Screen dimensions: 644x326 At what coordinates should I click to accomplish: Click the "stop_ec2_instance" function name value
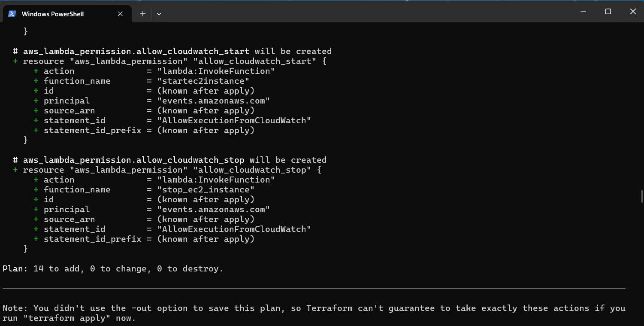206,190
